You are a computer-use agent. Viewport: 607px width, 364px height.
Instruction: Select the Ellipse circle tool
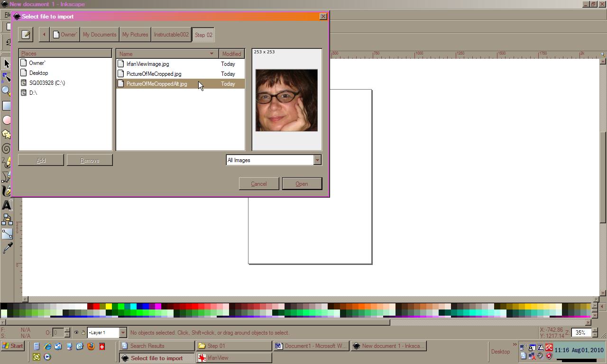[x=6, y=120]
